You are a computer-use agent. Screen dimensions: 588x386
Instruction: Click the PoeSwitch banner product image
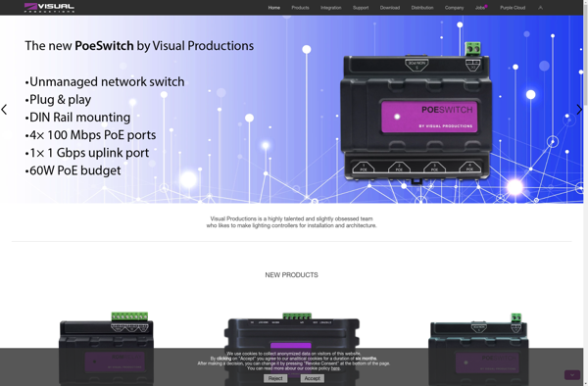tap(416, 113)
